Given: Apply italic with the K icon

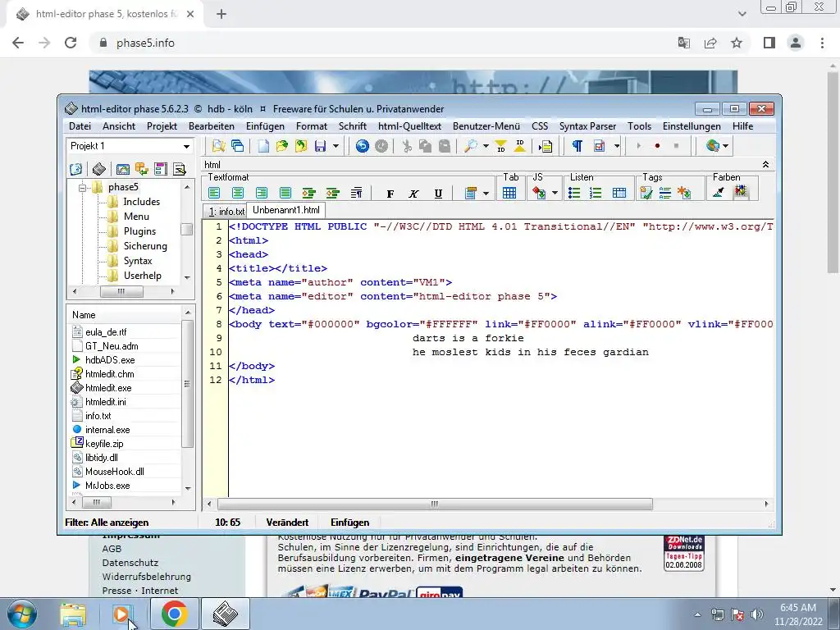Looking at the screenshot, I should (x=413, y=194).
